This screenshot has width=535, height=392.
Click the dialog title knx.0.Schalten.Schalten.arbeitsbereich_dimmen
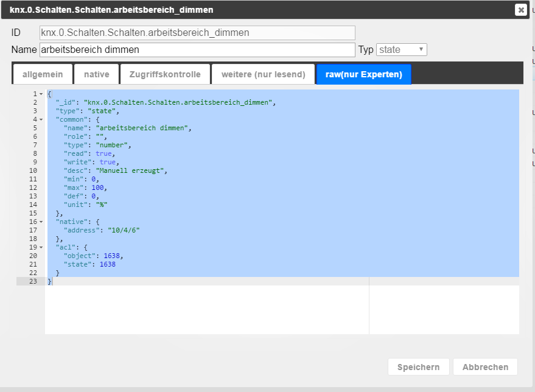(x=111, y=10)
